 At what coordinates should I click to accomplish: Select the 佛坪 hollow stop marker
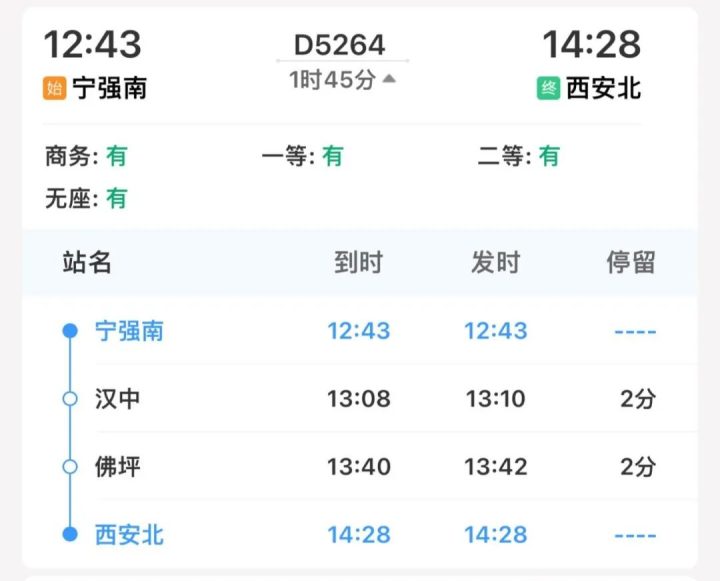[x=70, y=467]
